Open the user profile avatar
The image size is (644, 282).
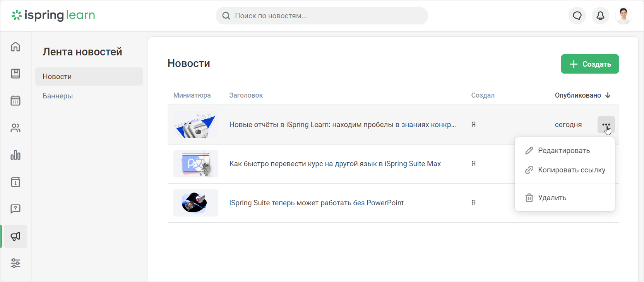[623, 16]
